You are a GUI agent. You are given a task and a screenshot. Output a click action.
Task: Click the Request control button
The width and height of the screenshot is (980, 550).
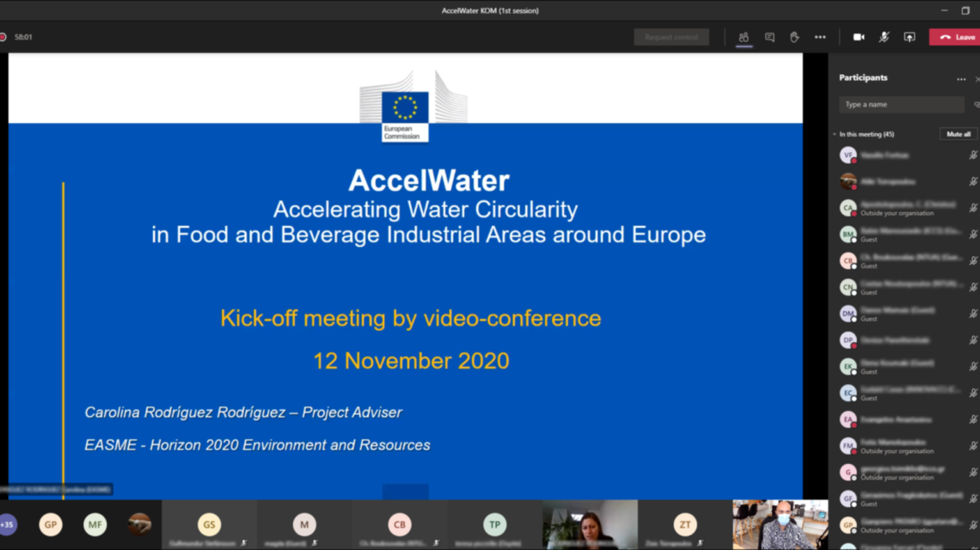pyautogui.click(x=671, y=37)
